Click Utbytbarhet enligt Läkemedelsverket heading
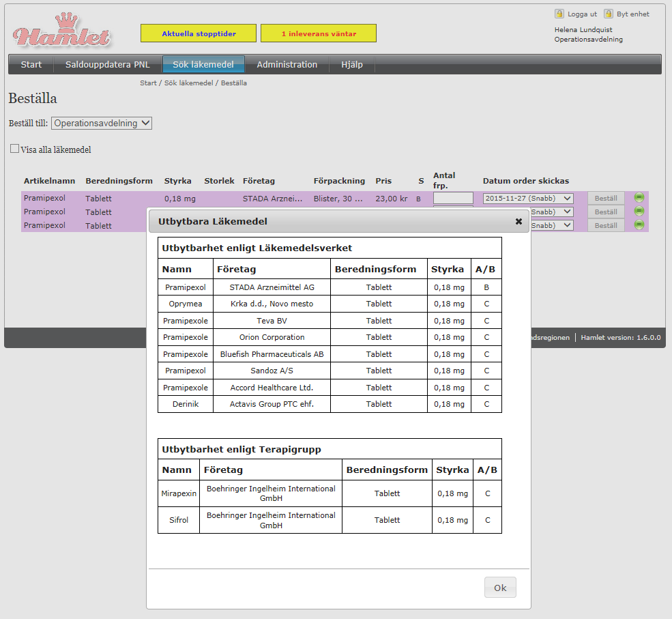This screenshot has height=619, width=672. point(257,248)
